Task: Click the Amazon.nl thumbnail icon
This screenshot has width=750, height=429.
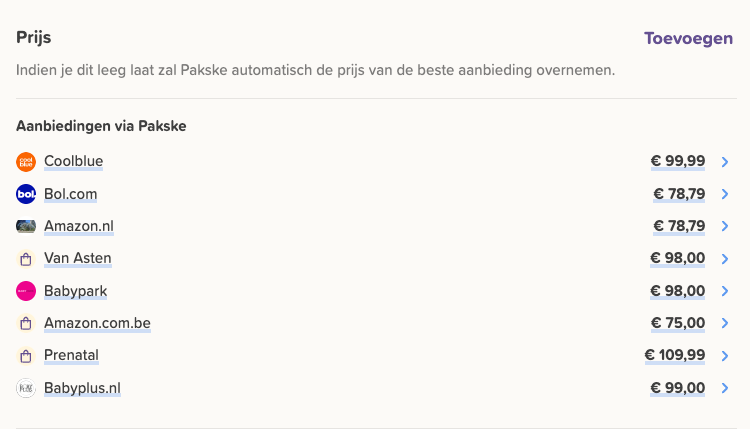Action: tap(26, 226)
